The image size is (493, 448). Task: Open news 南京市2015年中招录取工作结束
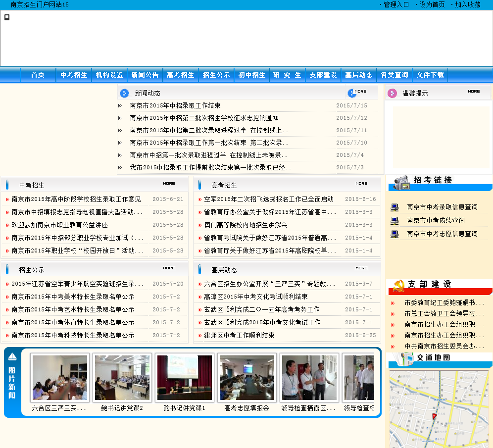[x=175, y=105]
